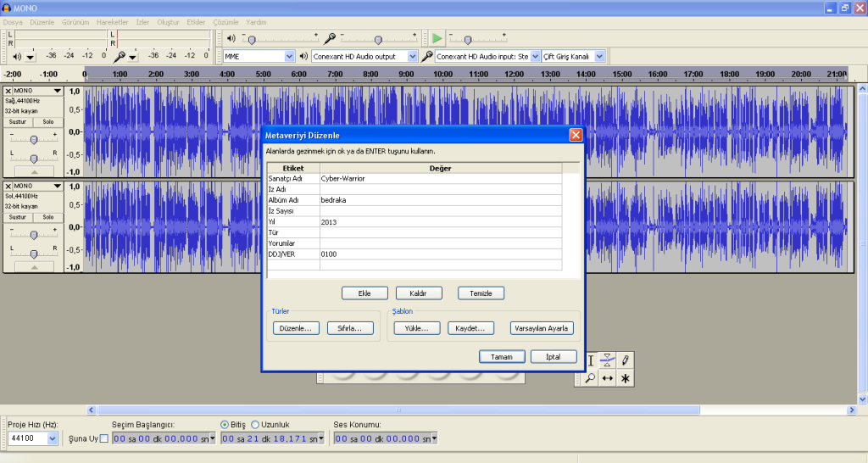Close the lower MONO track with X
Viewport: 868px width, 463px height.
(8, 186)
